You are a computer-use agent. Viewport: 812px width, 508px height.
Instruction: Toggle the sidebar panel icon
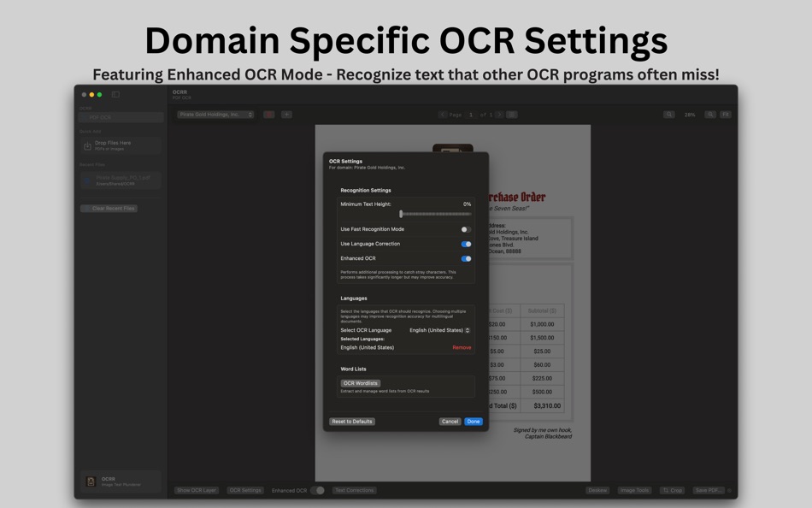pos(115,94)
